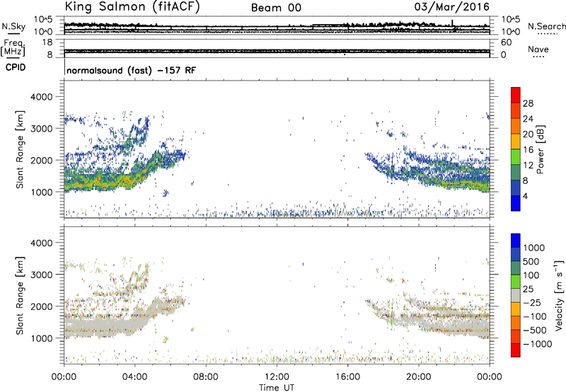Click the "12" value on Power scale
This screenshot has width=566, height=392.
pyautogui.click(x=528, y=166)
